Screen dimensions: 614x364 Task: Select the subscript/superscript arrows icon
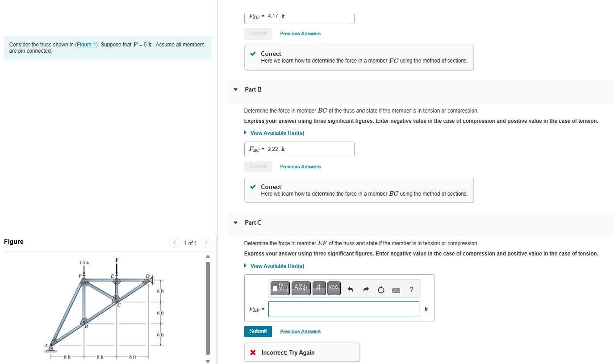pos(319,288)
